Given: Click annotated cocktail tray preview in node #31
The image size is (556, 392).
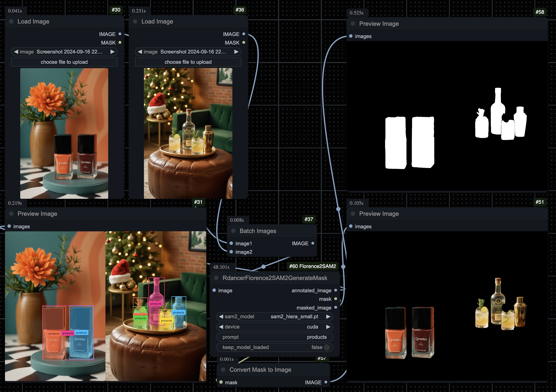Looking at the screenshot, I should pos(156,306).
